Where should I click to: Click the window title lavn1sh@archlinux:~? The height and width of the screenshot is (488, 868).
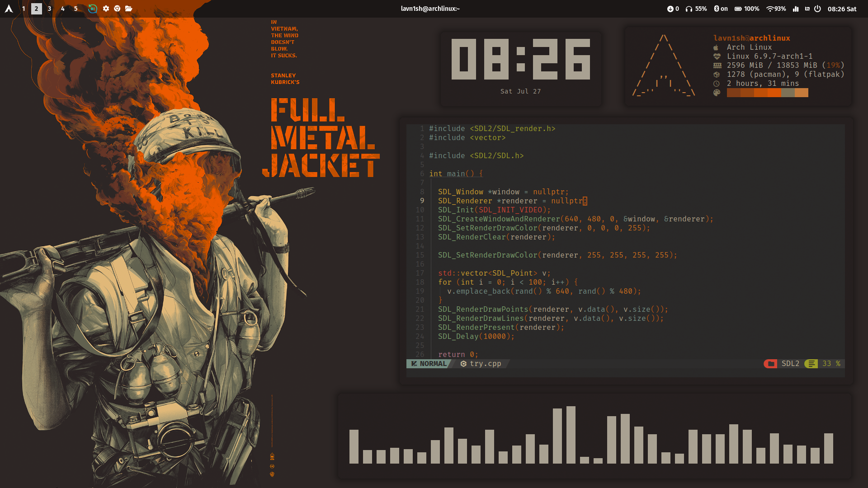pos(430,9)
